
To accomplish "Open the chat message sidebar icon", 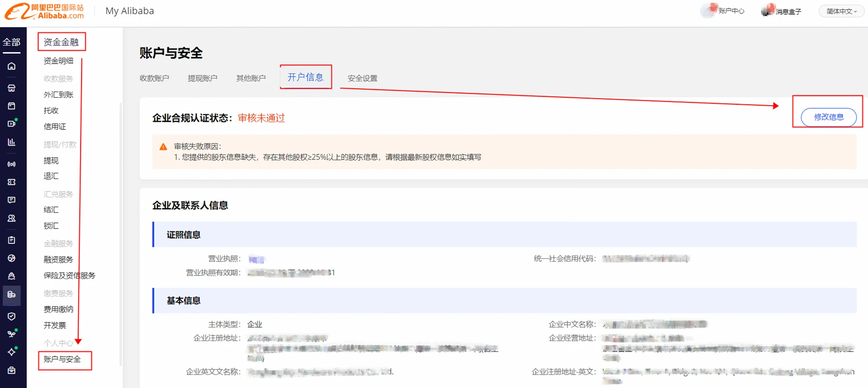I will click(12, 200).
